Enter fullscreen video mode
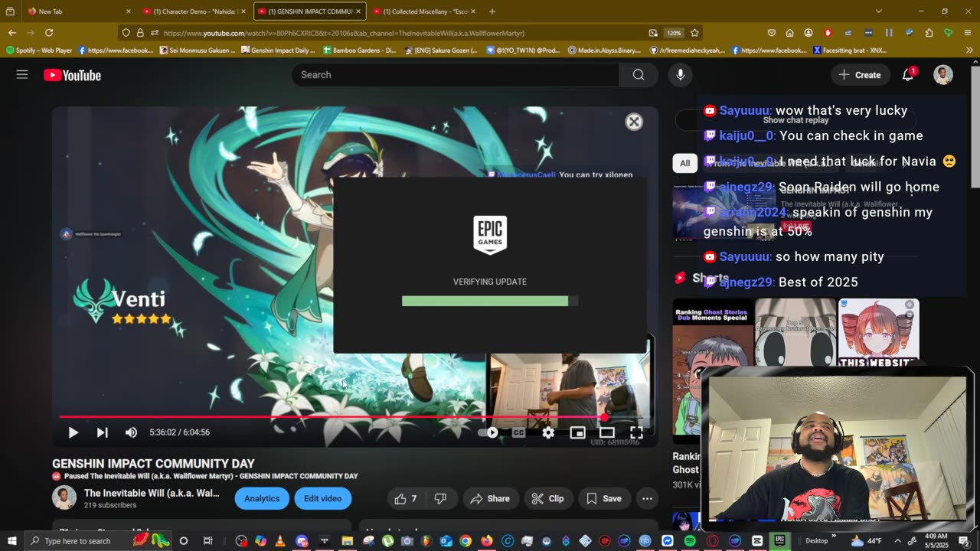Screen dimensions: 980x551 pos(636,432)
